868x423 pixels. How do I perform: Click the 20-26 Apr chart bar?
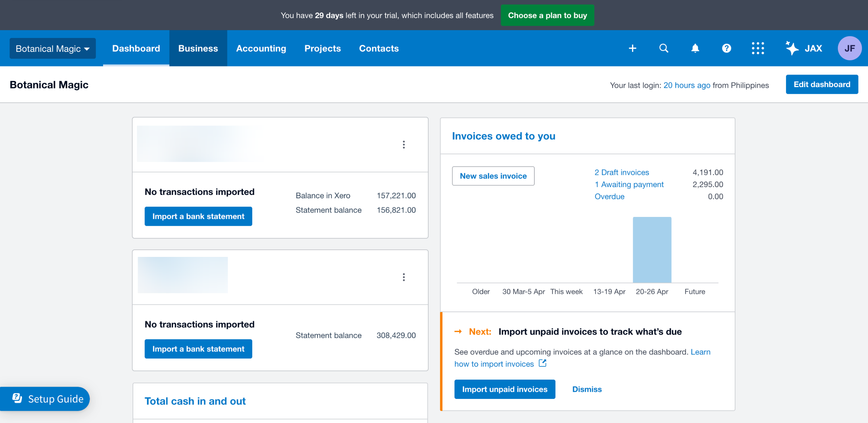[652, 250]
